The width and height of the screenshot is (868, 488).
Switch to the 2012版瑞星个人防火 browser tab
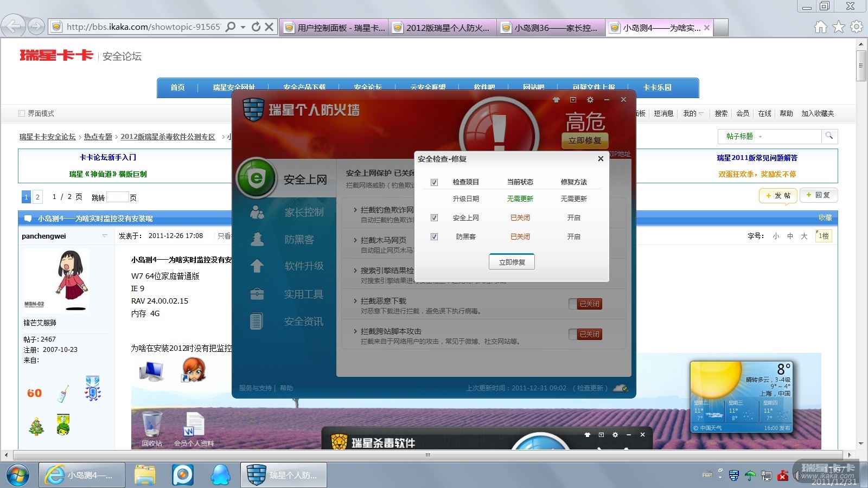[443, 28]
